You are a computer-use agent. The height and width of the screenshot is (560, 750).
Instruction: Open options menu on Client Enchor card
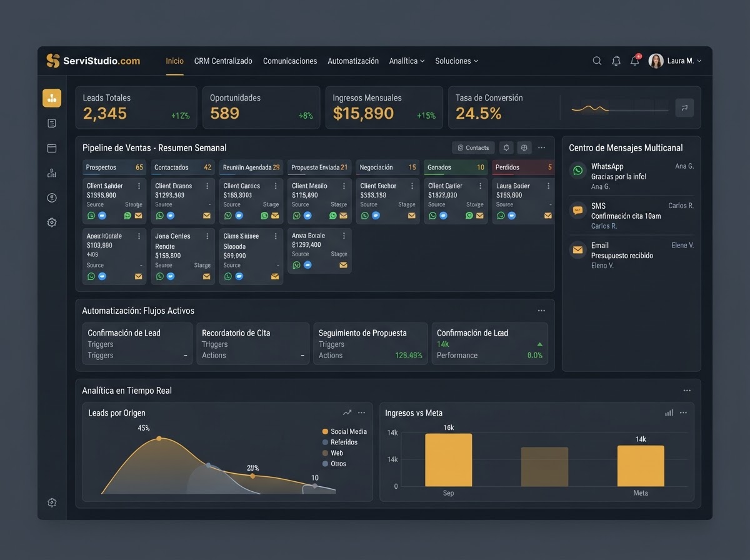click(x=412, y=186)
